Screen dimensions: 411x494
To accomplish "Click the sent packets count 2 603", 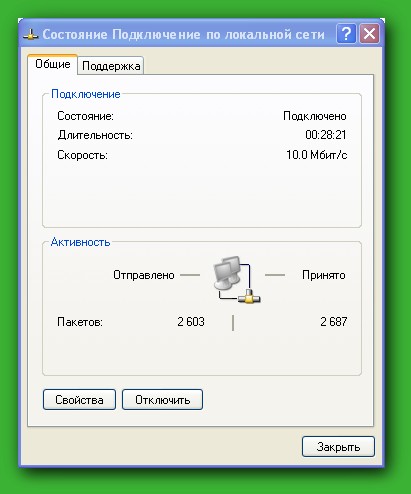I will pos(191,322).
